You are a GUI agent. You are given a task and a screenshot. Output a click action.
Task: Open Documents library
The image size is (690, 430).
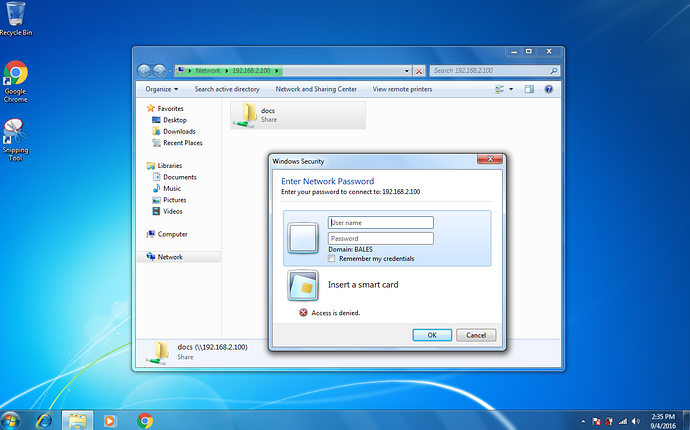pos(175,177)
